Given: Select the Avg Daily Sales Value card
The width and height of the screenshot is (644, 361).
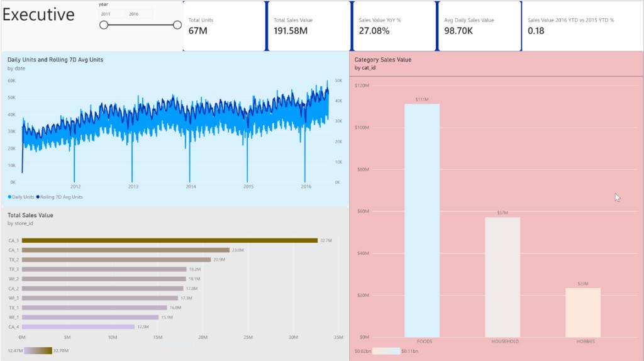Looking at the screenshot, I should pyautogui.click(x=479, y=26).
